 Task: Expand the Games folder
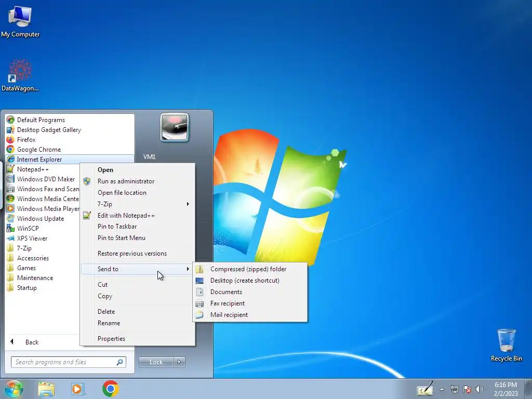43,268
